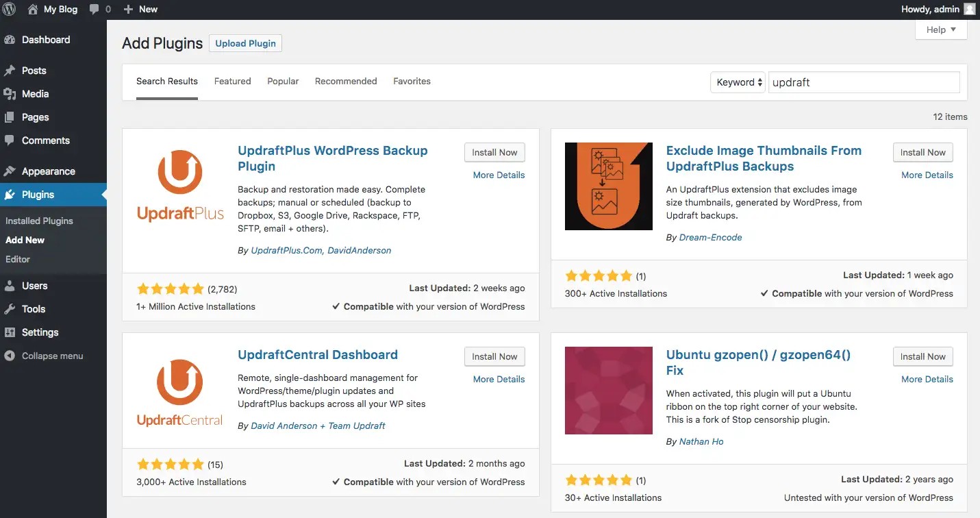Click the Exclude Image Thumbnails plugin icon
This screenshot has height=518, width=980.
[x=609, y=186]
